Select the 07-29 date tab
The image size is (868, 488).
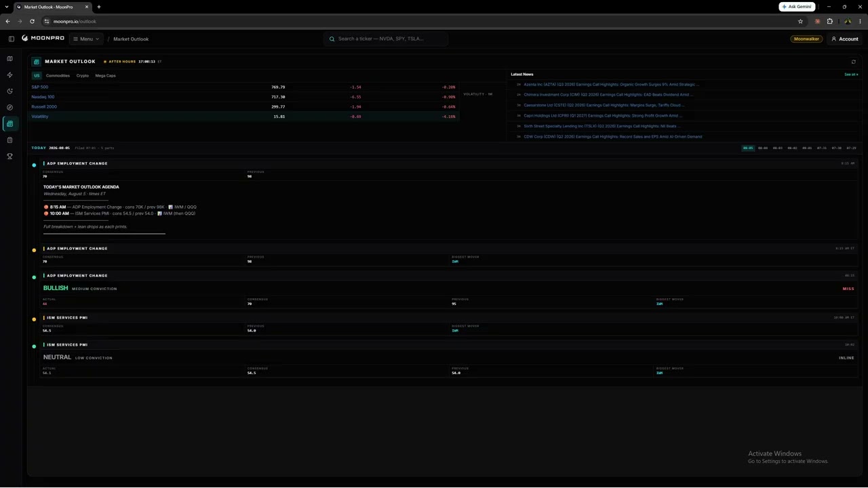851,148
